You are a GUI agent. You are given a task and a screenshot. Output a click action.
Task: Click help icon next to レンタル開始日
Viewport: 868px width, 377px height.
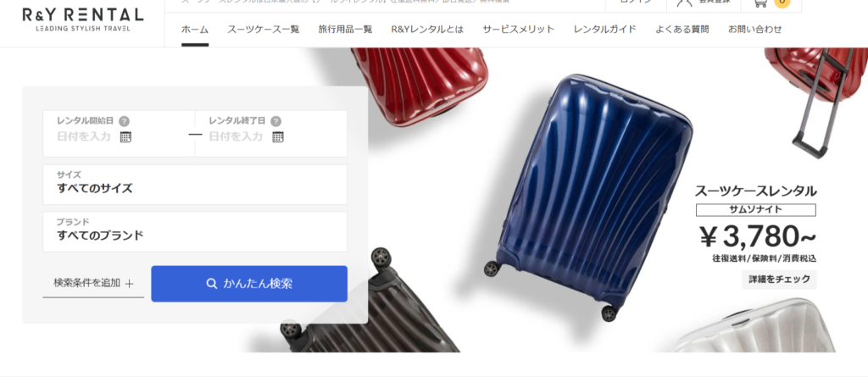[x=125, y=121]
